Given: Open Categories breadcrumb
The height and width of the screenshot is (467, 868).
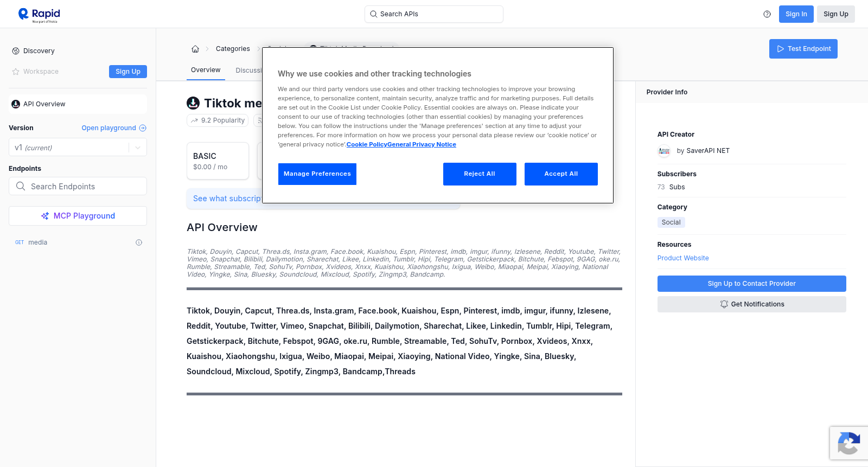Looking at the screenshot, I should pyautogui.click(x=233, y=49).
